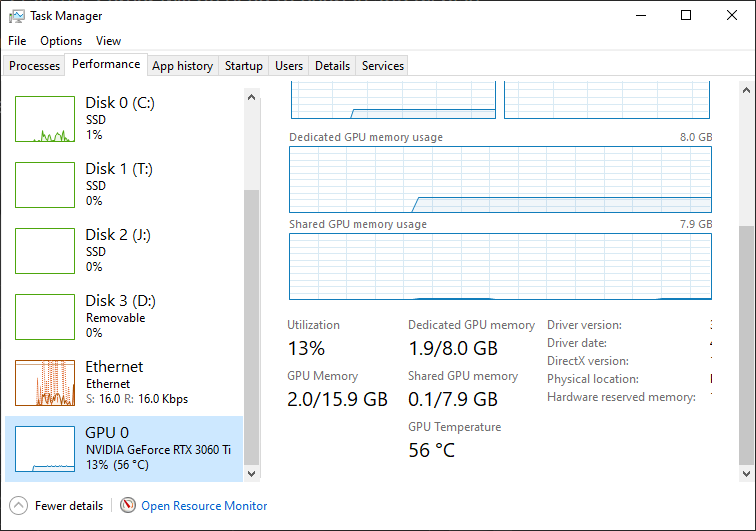Open Resource Monitor link

(204, 506)
